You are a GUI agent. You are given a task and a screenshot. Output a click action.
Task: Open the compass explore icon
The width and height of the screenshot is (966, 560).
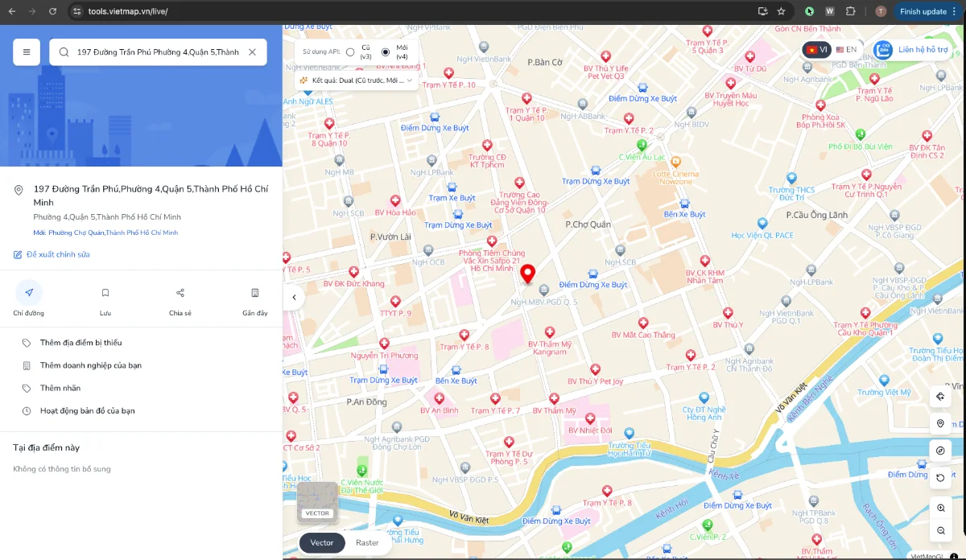coord(940,451)
